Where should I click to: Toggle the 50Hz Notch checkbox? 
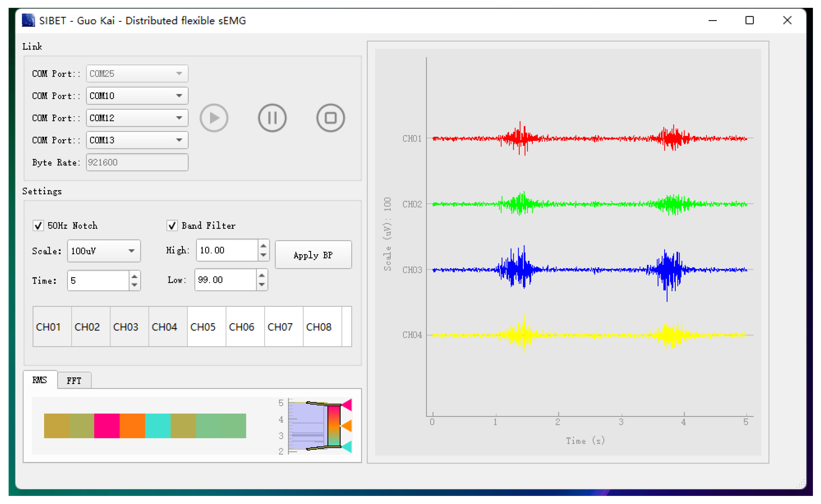pos(38,226)
